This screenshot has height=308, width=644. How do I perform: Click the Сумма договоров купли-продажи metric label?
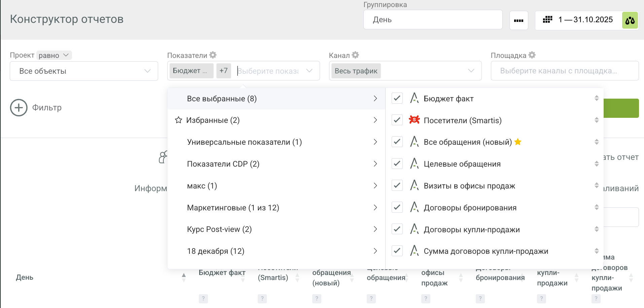tap(486, 251)
